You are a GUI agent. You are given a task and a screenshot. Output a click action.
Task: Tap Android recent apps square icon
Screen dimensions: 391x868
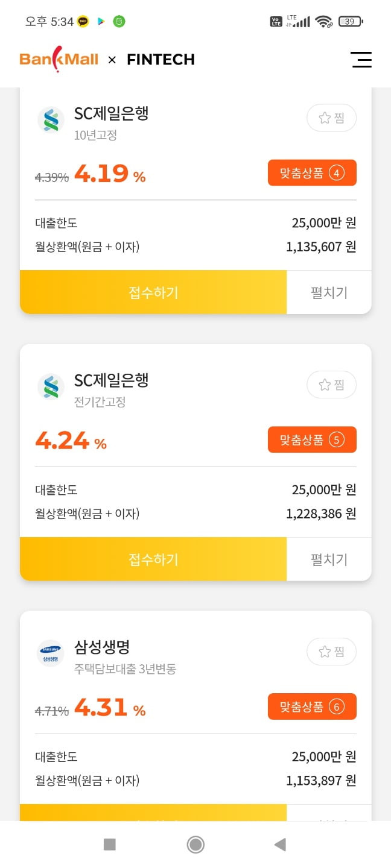(x=110, y=844)
